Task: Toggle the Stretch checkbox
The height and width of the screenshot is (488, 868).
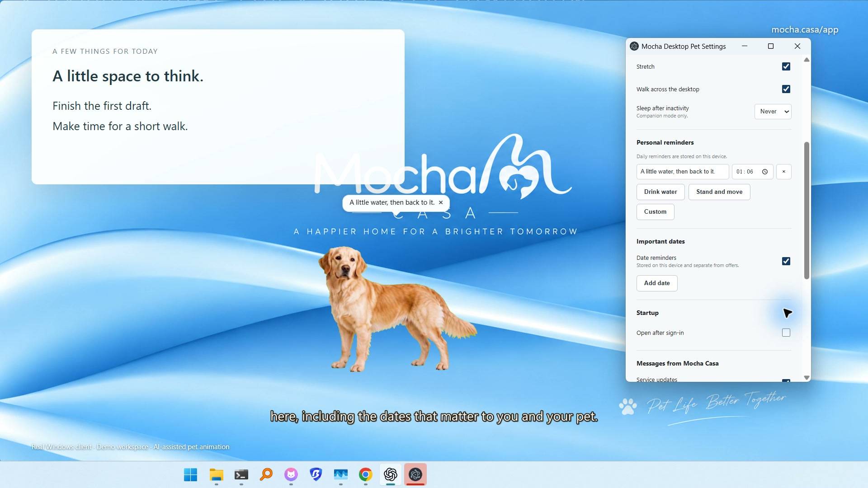Action: 786,66
